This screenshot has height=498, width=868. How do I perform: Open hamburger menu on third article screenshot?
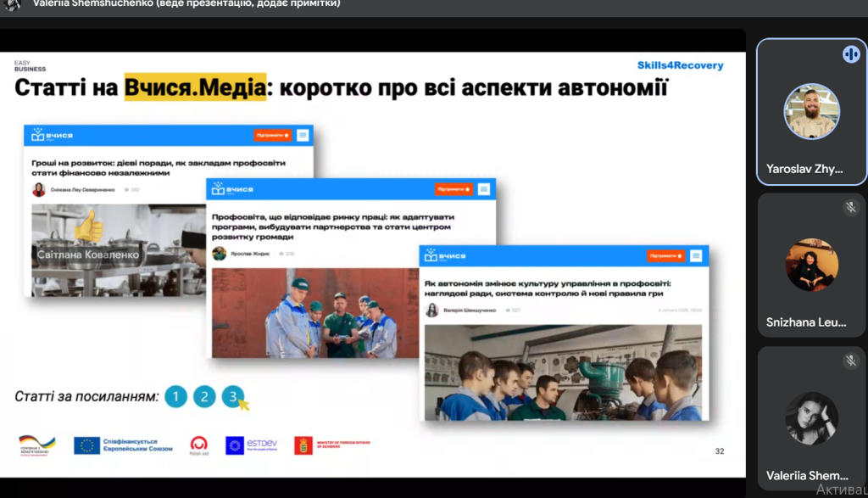(x=696, y=255)
